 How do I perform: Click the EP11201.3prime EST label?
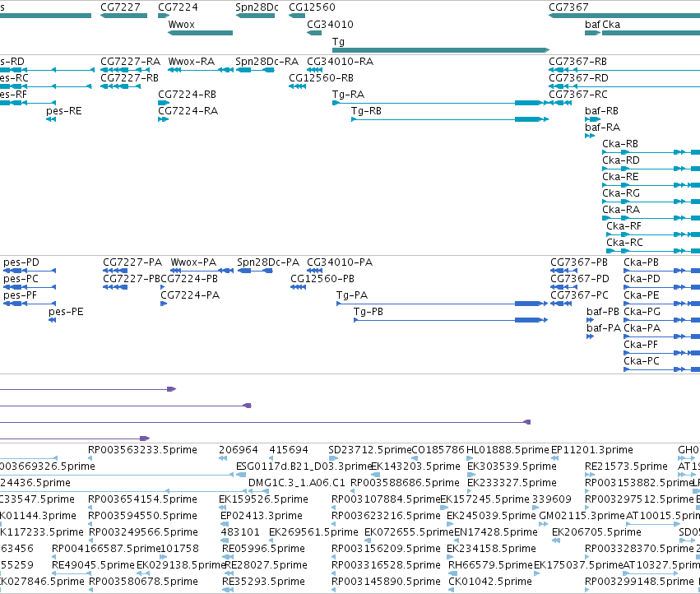pyautogui.click(x=592, y=450)
